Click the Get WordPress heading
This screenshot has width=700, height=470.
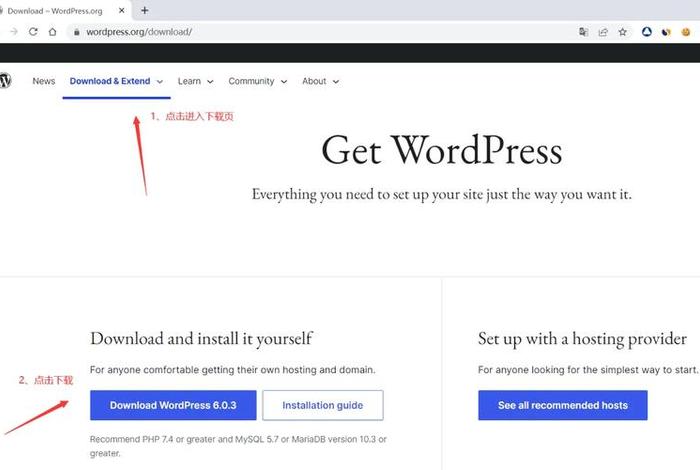[442, 151]
